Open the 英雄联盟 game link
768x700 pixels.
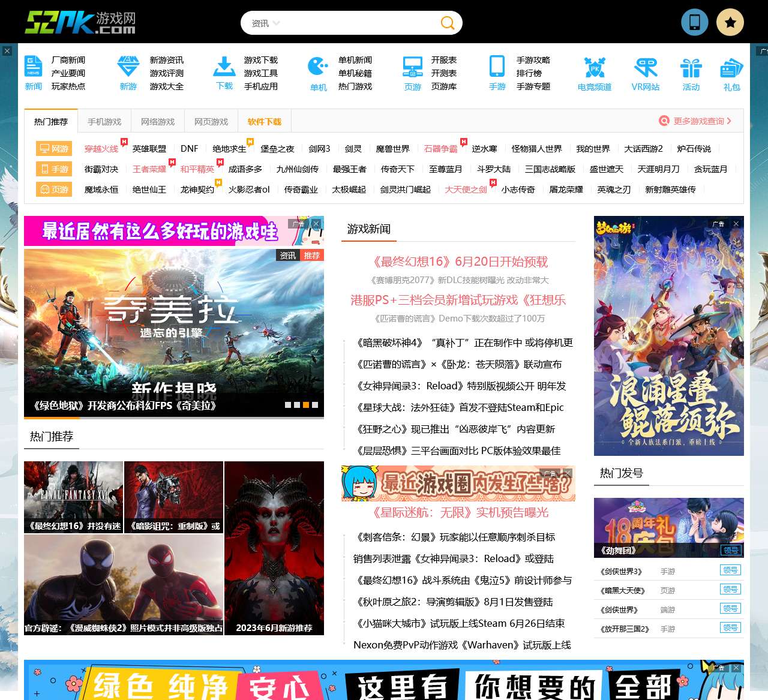coord(149,149)
